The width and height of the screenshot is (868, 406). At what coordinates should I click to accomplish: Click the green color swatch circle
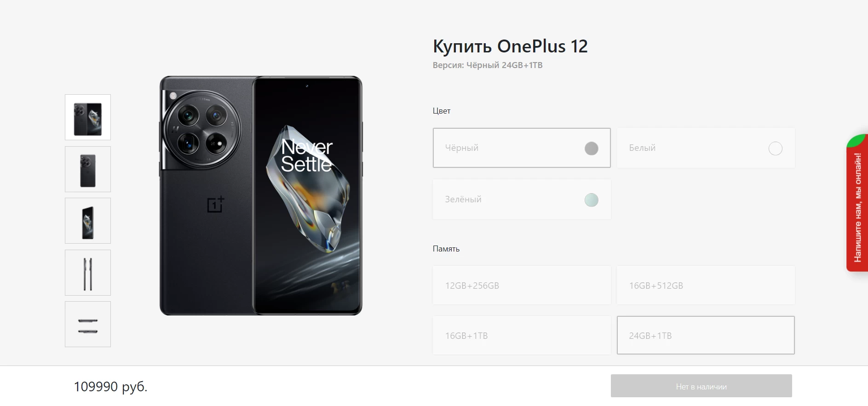tap(592, 200)
